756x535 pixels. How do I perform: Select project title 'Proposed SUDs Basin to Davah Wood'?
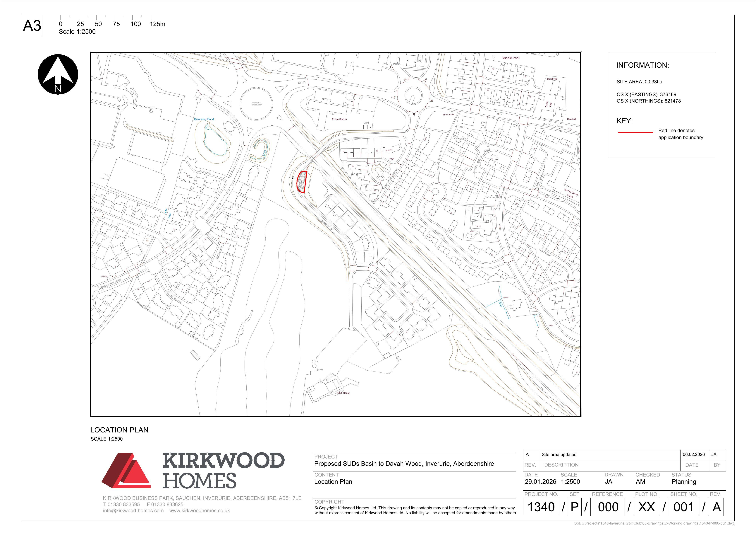pyautogui.click(x=404, y=464)
